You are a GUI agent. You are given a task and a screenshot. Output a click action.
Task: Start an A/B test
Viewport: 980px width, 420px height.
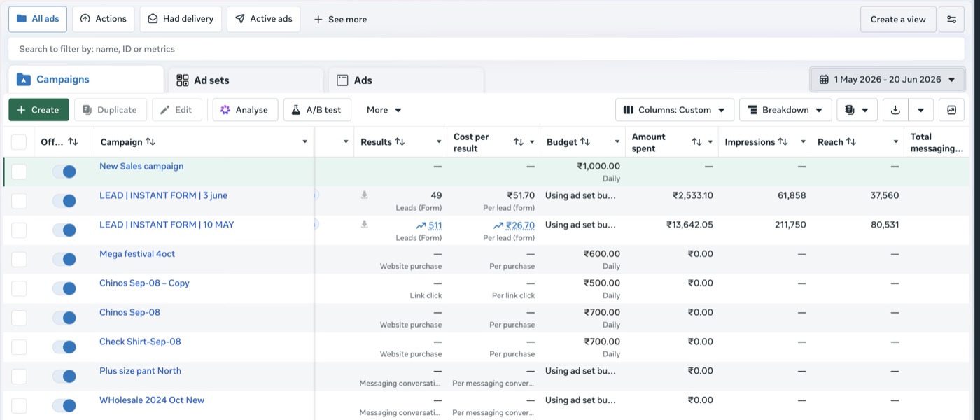click(316, 110)
